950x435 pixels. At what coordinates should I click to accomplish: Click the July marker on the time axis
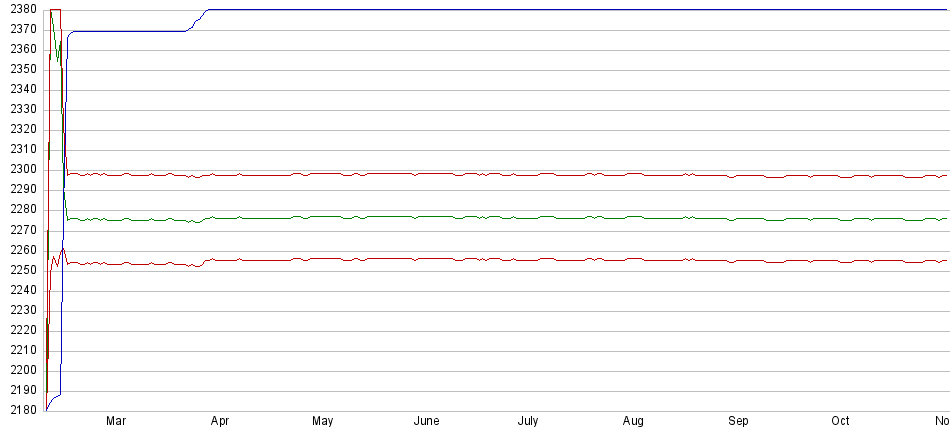tap(528, 422)
